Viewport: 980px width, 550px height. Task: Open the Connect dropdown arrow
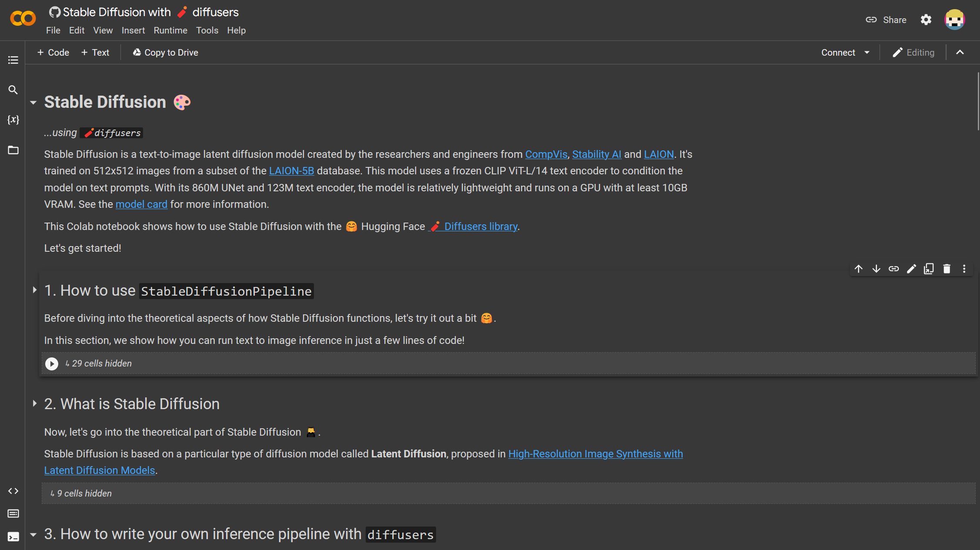(867, 53)
